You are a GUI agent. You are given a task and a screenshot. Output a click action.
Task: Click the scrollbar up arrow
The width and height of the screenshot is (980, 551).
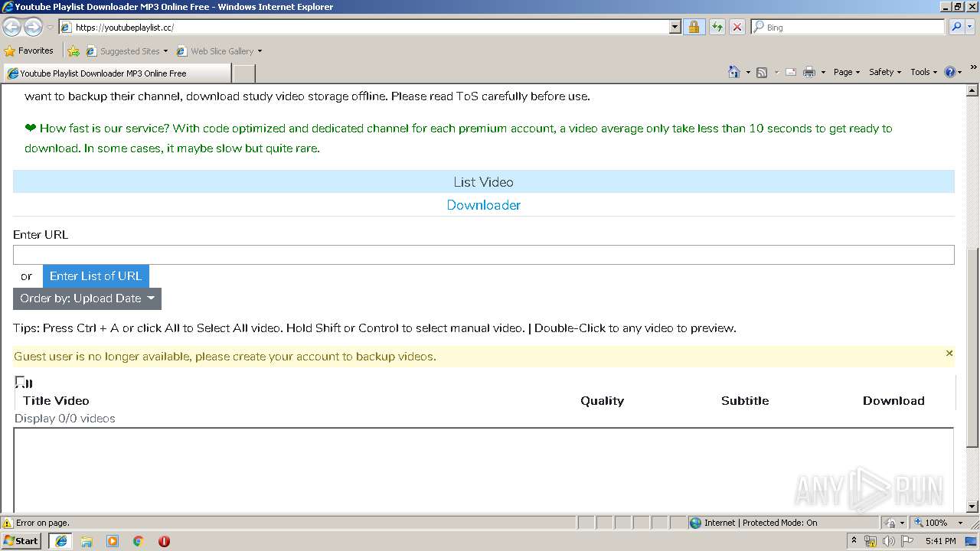[972, 90]
